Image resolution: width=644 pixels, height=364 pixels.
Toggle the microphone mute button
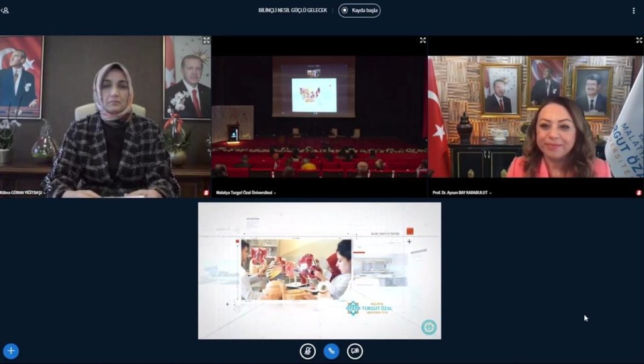point(308,351)
